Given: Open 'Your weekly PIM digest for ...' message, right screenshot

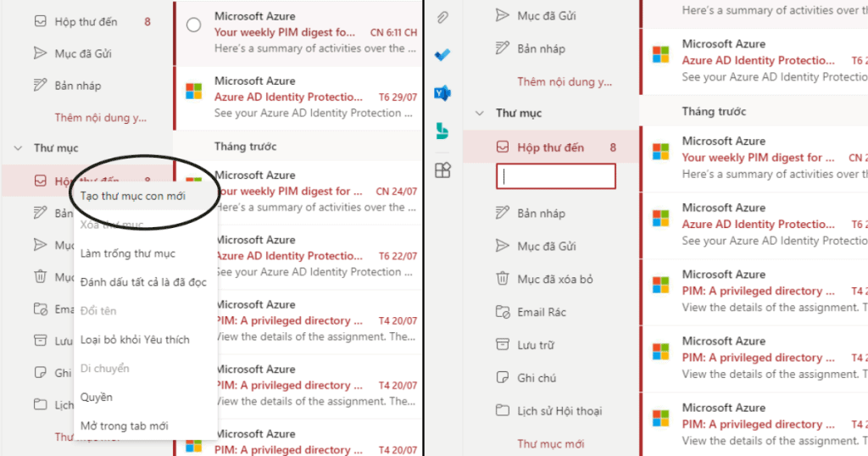Looking at the screenshot, I should (755, 158).
